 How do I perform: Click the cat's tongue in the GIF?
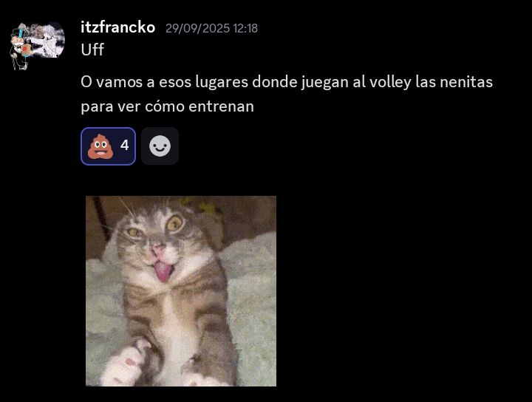click(x=163, y=271)
